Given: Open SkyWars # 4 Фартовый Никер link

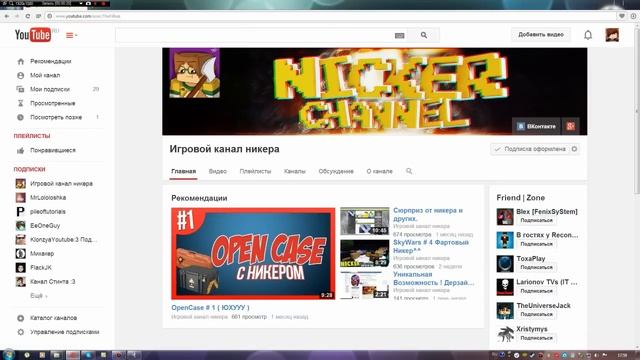Looking at the screenshot, I should click(431, 247).
